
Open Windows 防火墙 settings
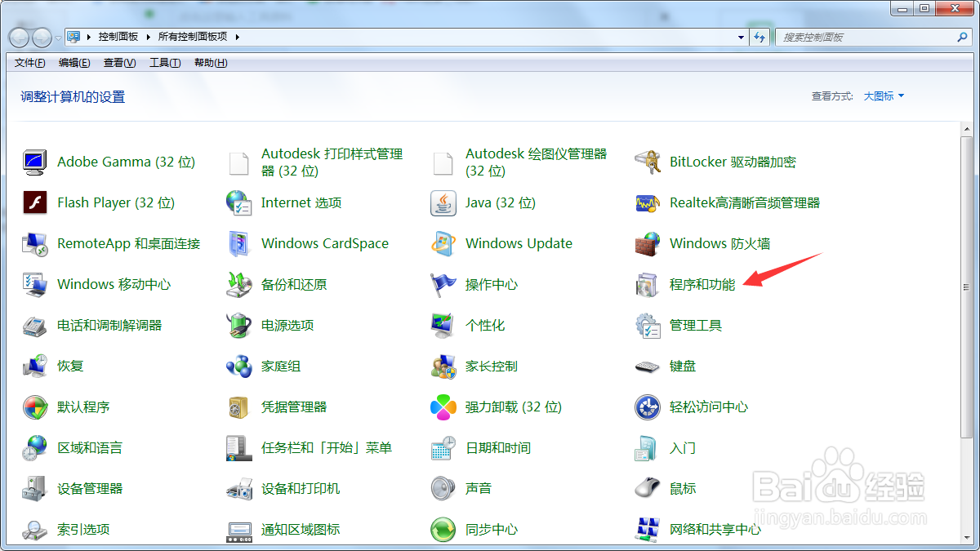(723, 243)
